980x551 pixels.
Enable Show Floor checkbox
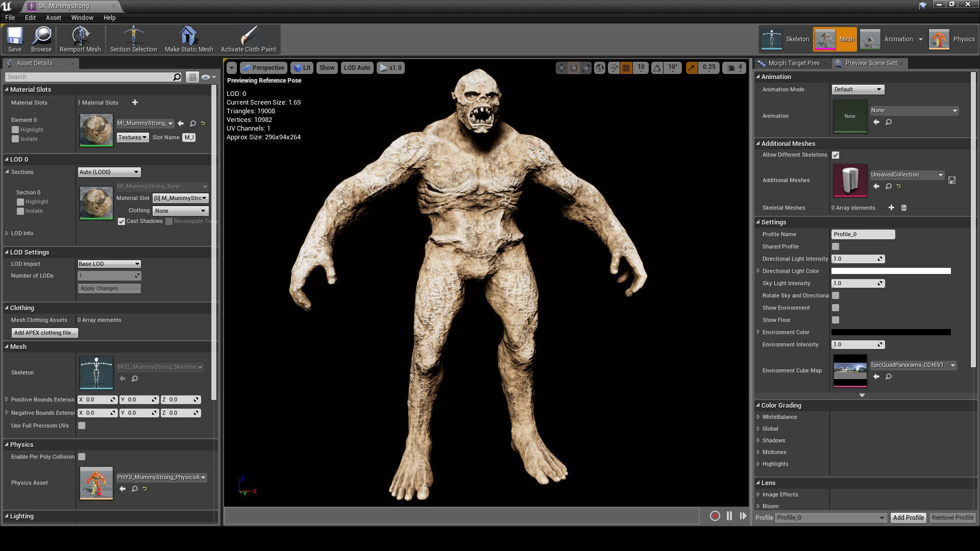pos(836,320)
